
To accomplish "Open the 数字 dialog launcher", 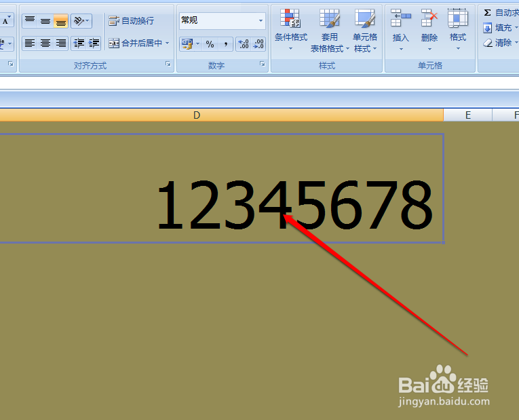I will [262, 64].
